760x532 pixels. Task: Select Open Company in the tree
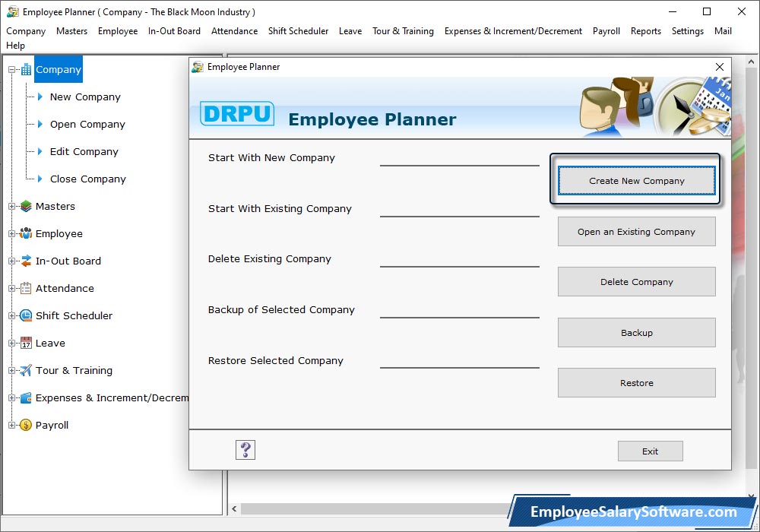(x=87, y=125)
